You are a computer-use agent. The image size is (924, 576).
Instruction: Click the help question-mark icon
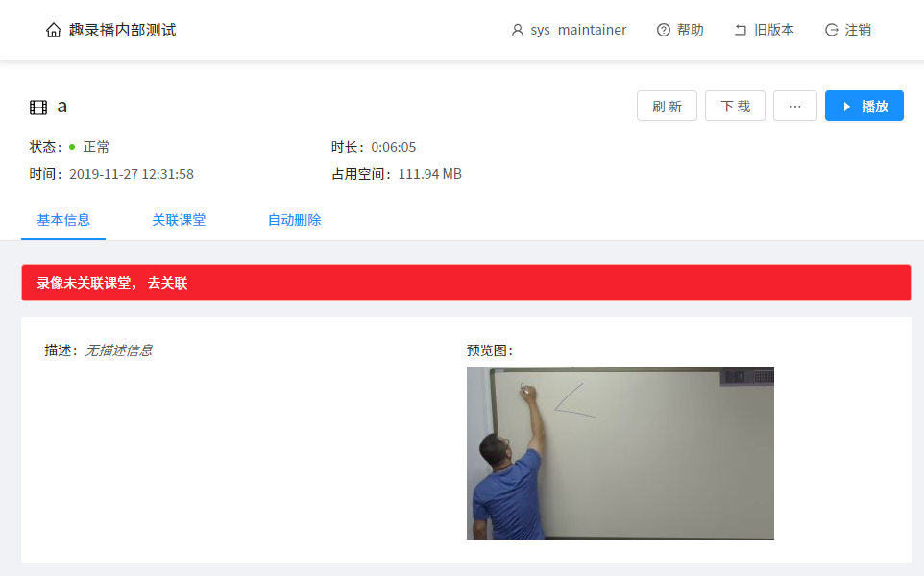click(664, 30)
